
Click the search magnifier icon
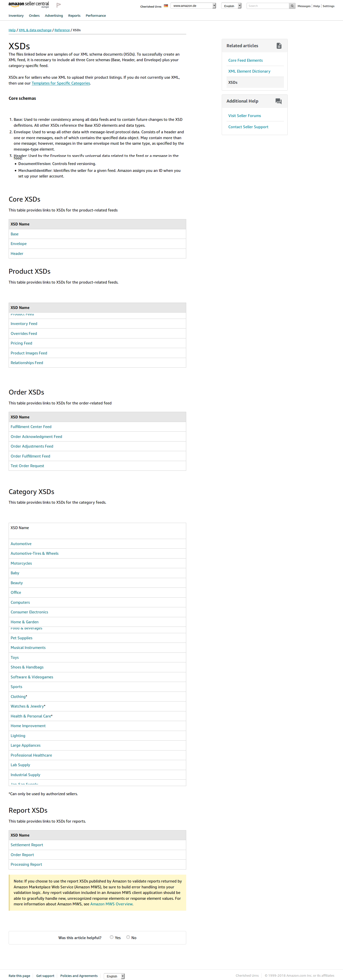pyautogui.click(x=292, y=6)
